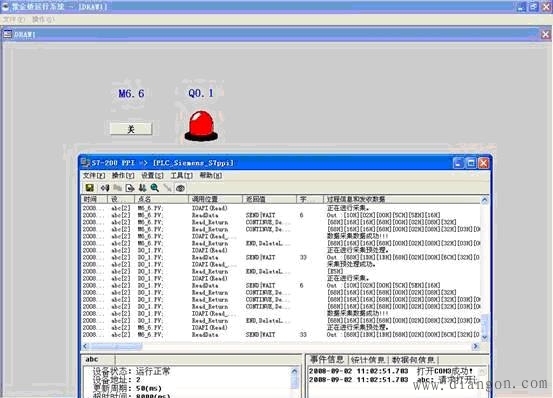Click log list scroll up arrow
The width and height of the screenshot is (553, 398).
click(x=485, y=200)
